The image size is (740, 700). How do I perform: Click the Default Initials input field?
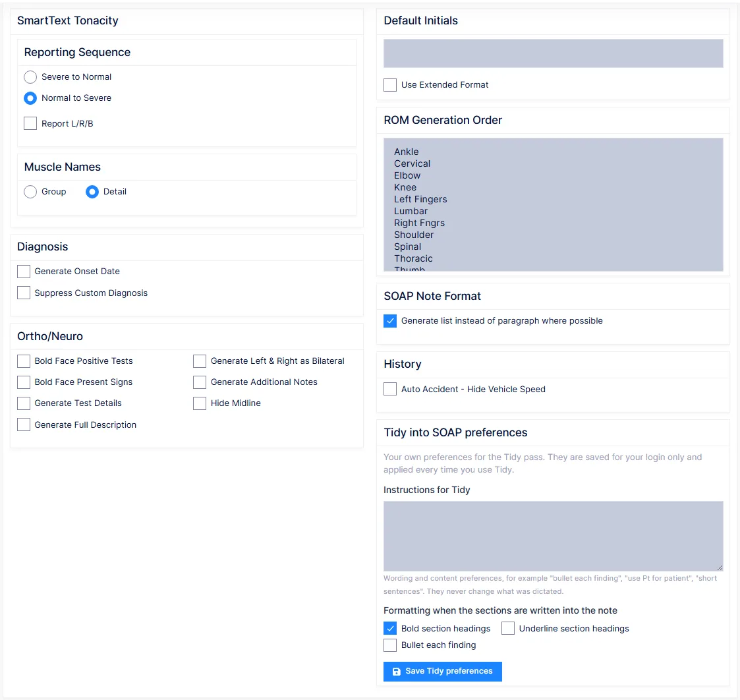(553, 53)
